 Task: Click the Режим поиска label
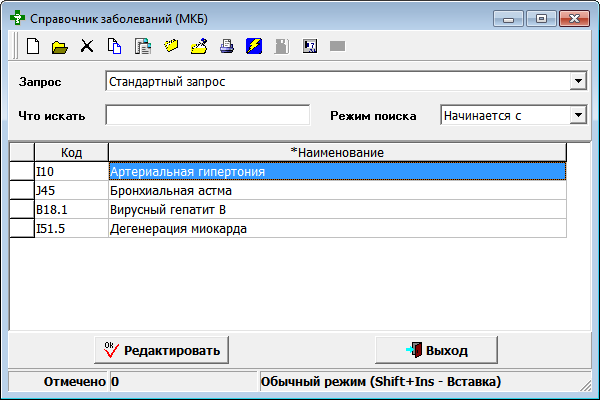tap(373, 116)
